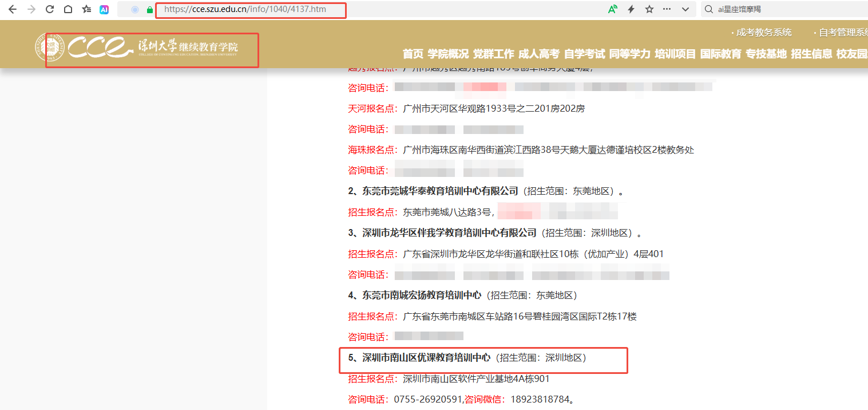Click the address bar showing cce.szu.edu.cn URL
Image resolution: width=868 pixels, height=410 pixels.
click(251, 10)
